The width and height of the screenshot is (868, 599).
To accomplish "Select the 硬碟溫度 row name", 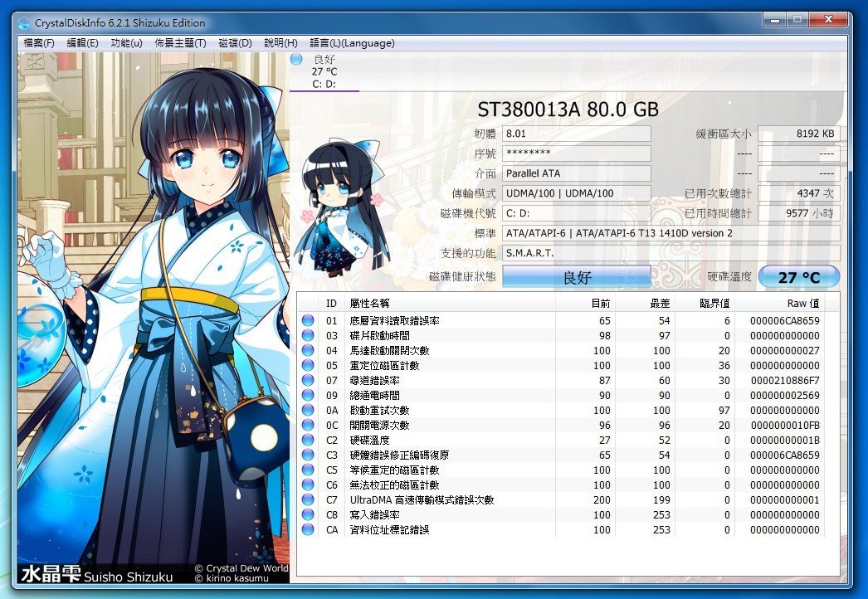I will 370,440.
